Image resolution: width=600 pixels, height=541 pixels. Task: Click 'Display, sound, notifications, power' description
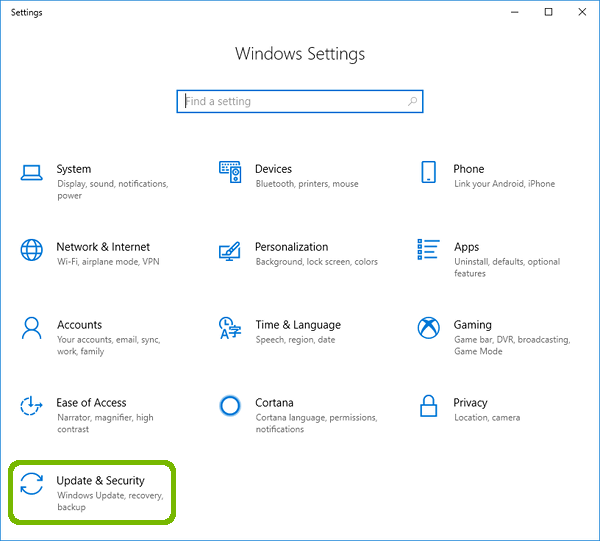pyautogui.click(x=112, y=190)
